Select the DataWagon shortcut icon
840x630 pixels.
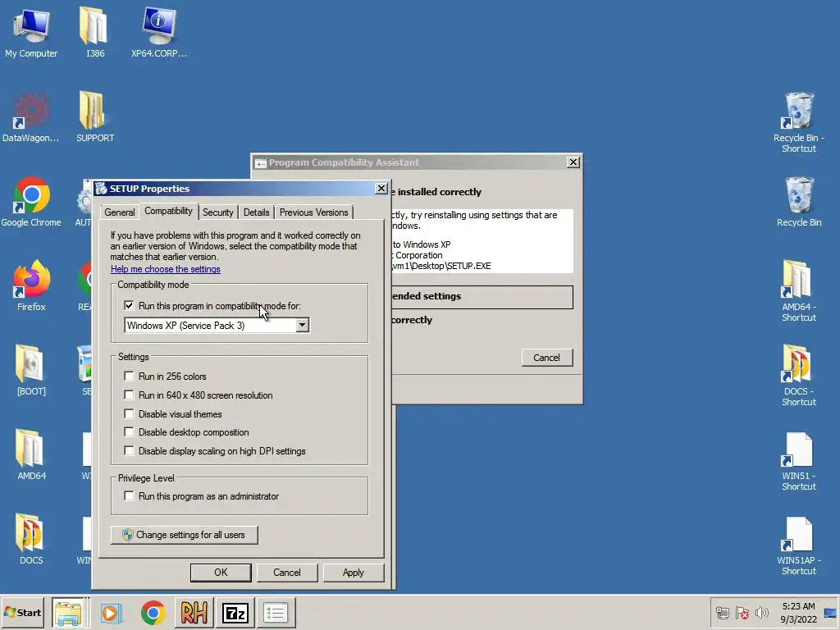(30, 117)
